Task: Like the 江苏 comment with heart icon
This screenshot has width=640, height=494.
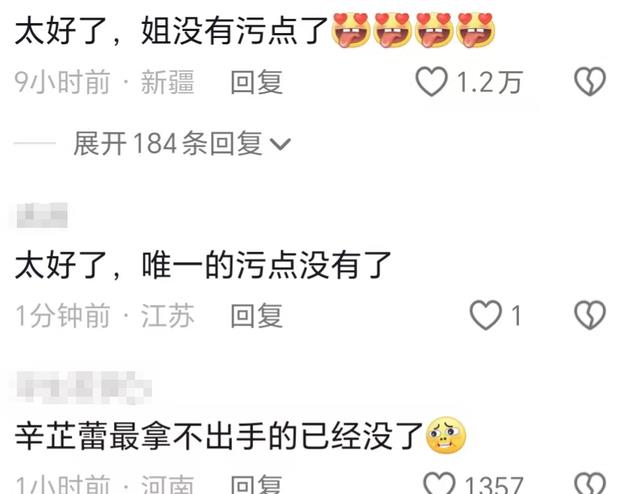Action: [485, 315]
